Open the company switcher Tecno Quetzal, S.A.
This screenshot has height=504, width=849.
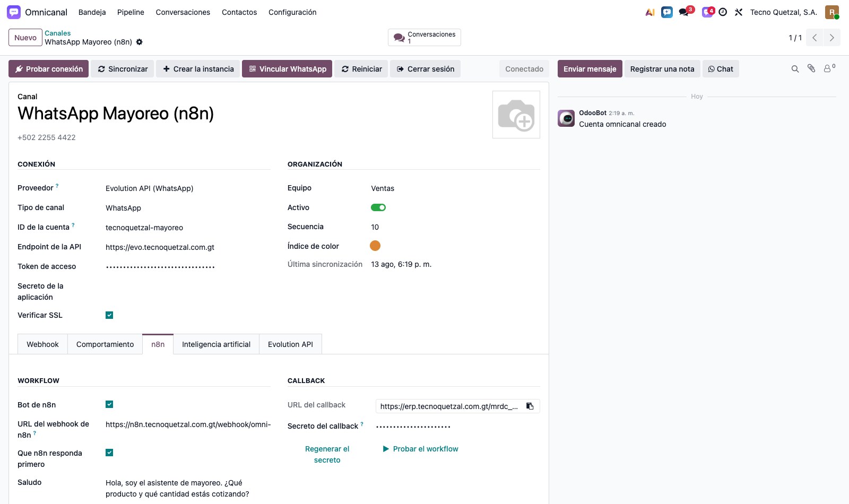click(x=784, y=12)
